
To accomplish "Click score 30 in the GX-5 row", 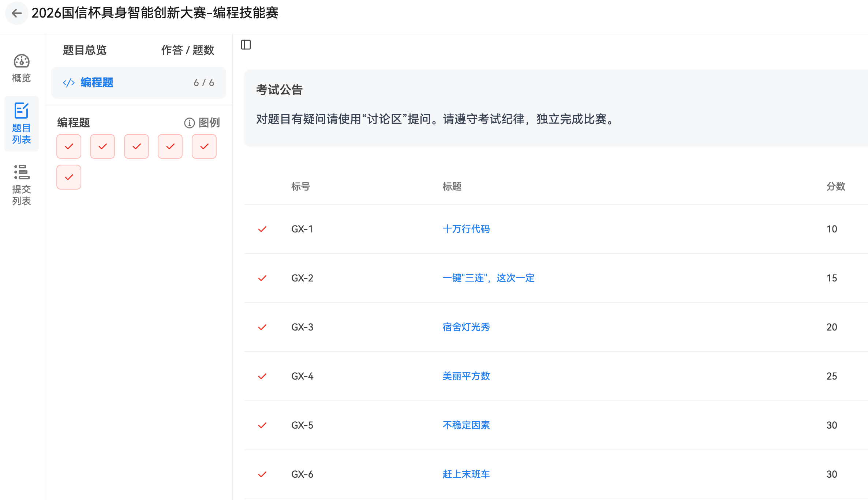I will (x=832, y=425).
